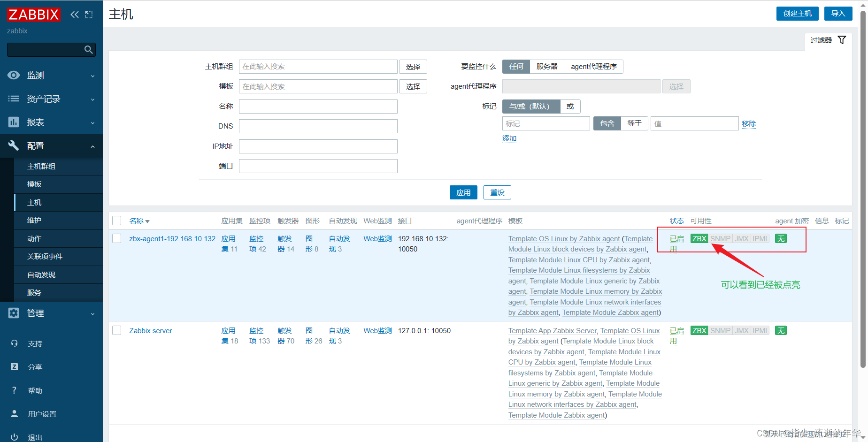
Task: Click the chart icon for 报表
Action: click(x=14, y=122)
